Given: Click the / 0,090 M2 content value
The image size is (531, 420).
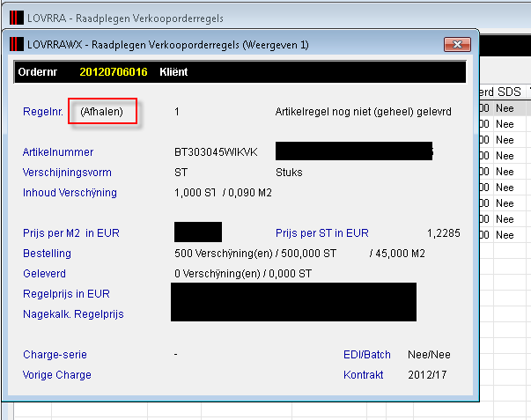Looking at the screenshot, I should [x=247, y=192].
